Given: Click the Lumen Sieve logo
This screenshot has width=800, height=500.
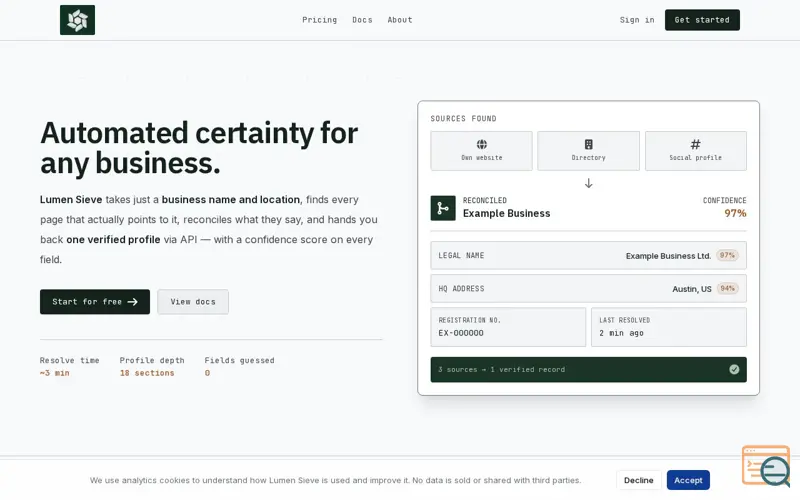Looking at the screenshot, I should coord(77,20).
